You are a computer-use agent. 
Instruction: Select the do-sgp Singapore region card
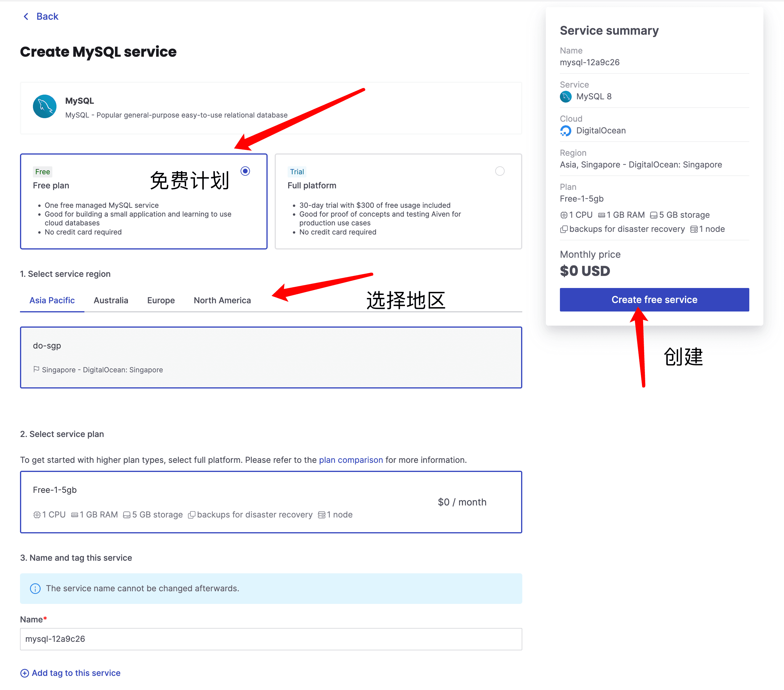click(271, 357)
